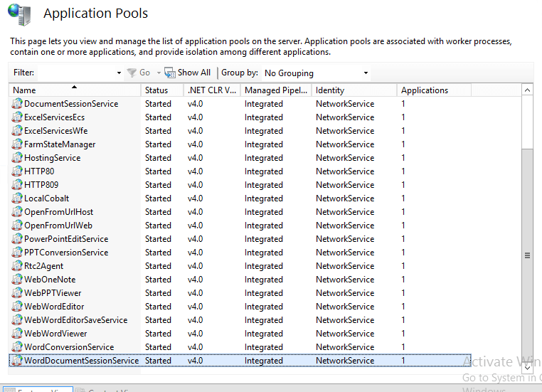Click the WebPPTViewer pool icon
542x392 pixels.
tap(17, 292)
